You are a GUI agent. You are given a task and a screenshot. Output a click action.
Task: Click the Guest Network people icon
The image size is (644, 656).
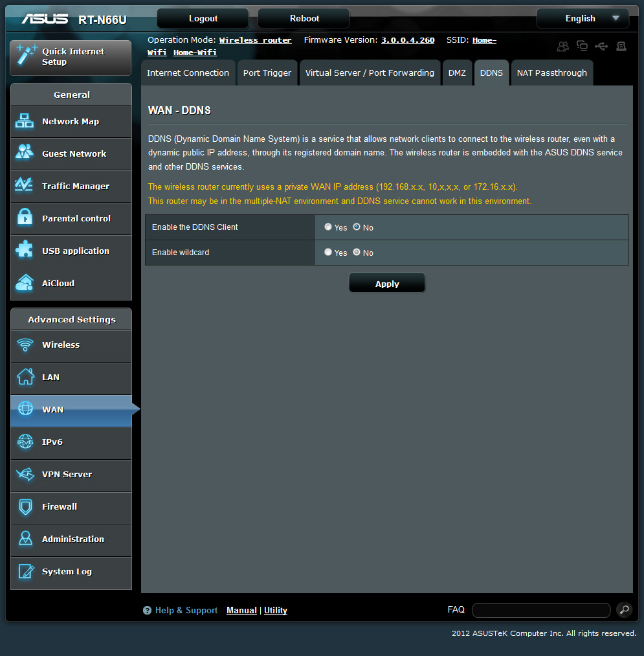(24, 152)
